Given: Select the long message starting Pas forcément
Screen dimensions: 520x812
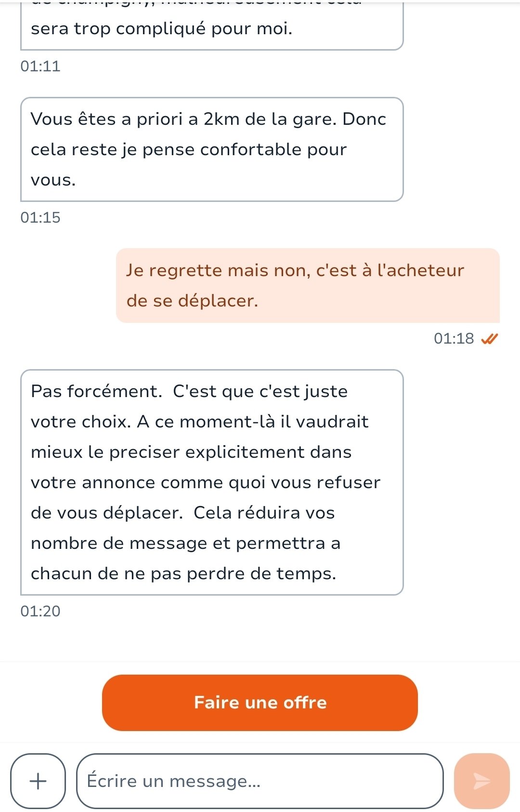Looking at the screenshot, I should [x=212, y=482].
